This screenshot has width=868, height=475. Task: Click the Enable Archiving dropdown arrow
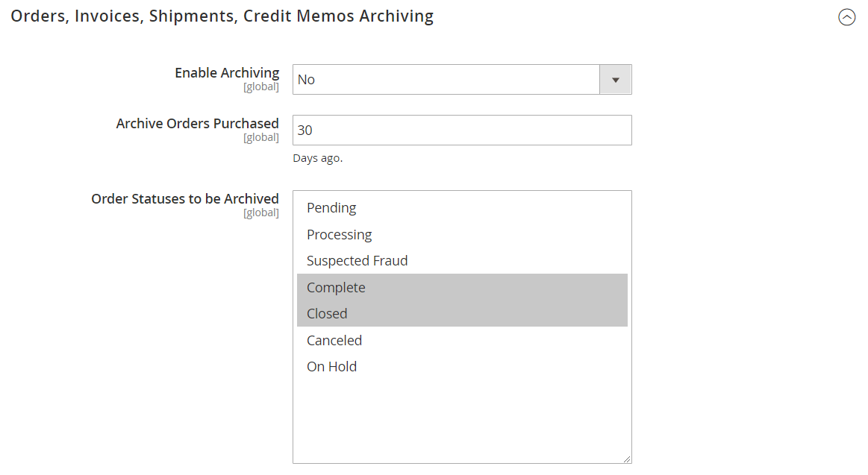pyautogui.click(x=615, y=80)
